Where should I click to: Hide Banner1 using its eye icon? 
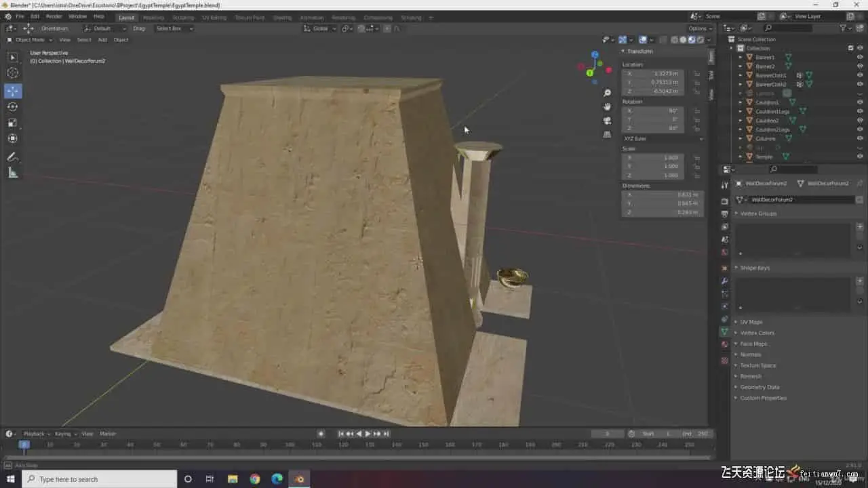coord(860,58)
